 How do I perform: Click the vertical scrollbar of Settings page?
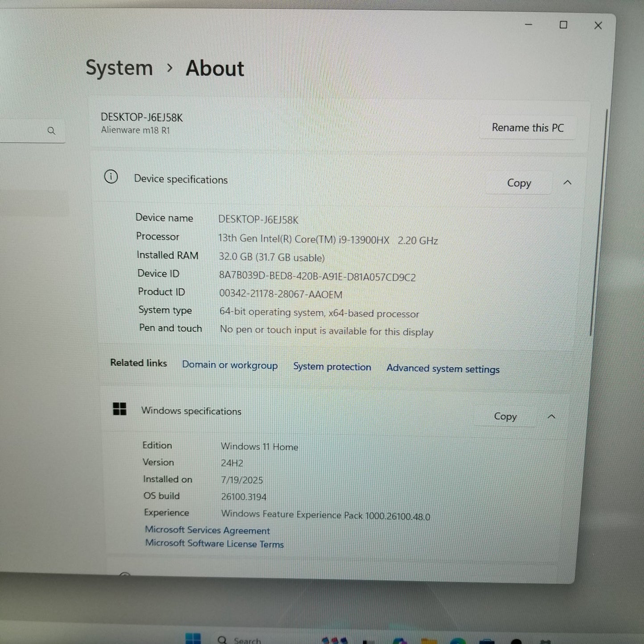598,222
